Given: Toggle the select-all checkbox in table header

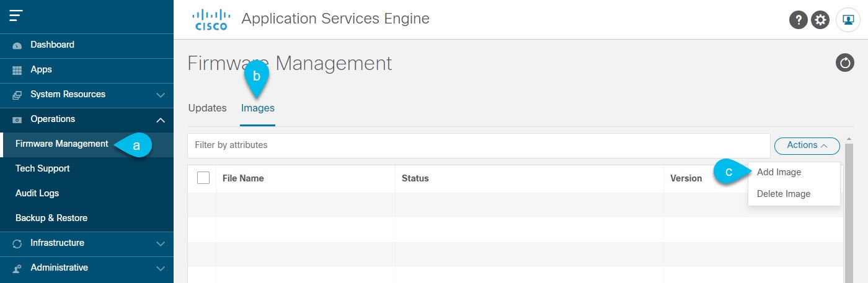Looking at the screenshot, I should 203,178.
